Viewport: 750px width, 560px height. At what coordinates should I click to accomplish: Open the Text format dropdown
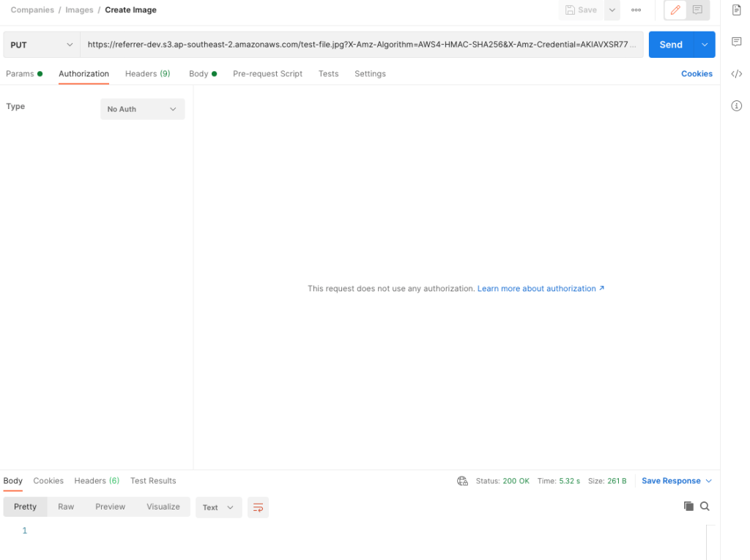[x=218, y=507]
